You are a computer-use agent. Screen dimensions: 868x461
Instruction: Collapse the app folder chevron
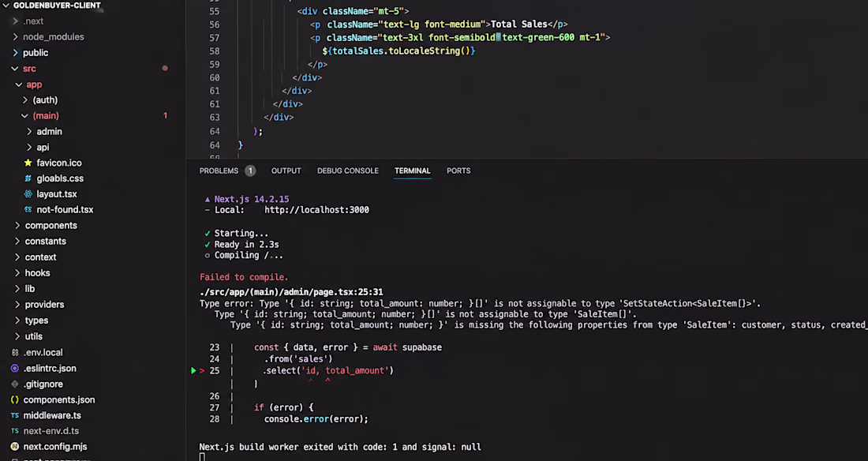coord(19,84)
